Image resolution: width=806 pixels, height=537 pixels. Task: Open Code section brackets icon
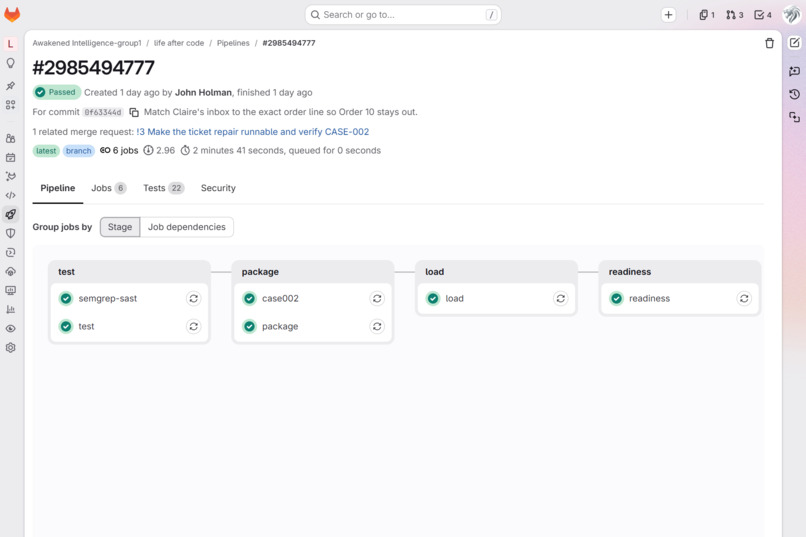click(10, 195)
